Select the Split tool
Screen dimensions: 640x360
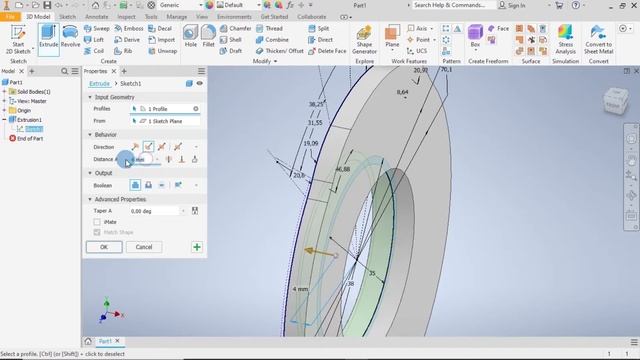319,29
